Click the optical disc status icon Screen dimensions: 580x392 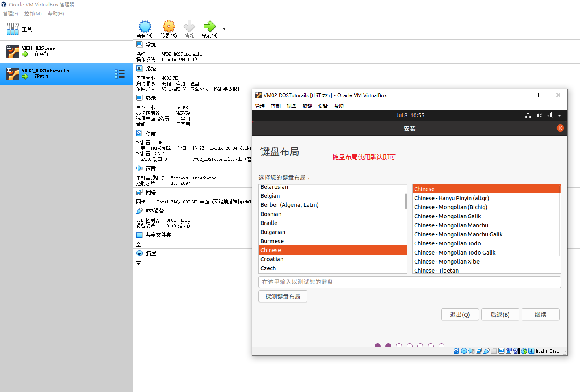click(x=464, y=351)
